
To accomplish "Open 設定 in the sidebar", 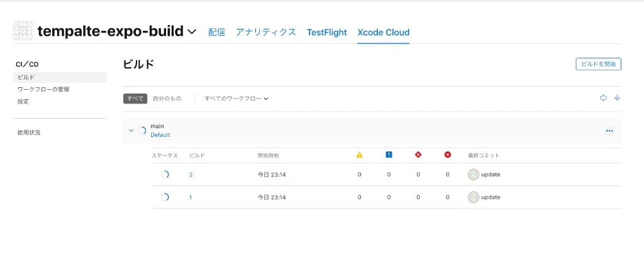I will [x=23, y=101].
